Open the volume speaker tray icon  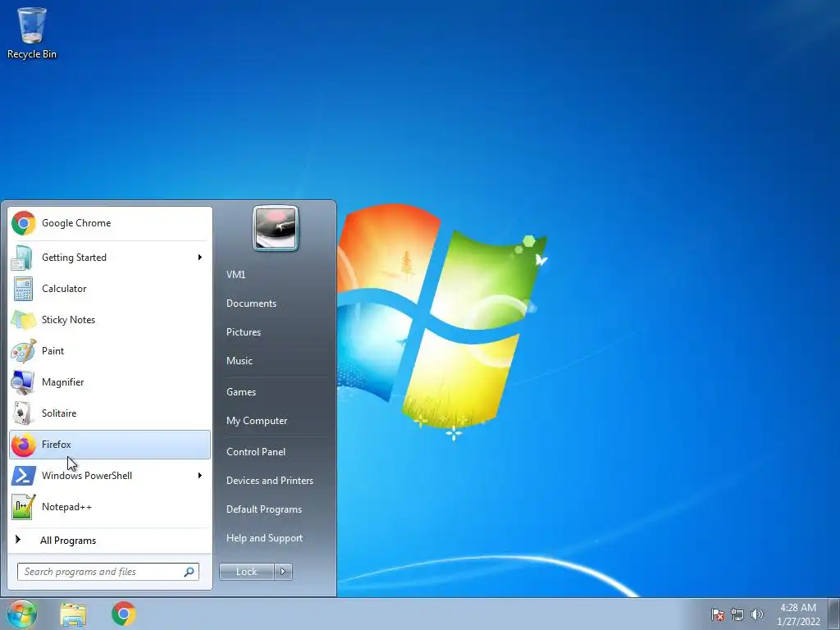[x=757, y=614]
